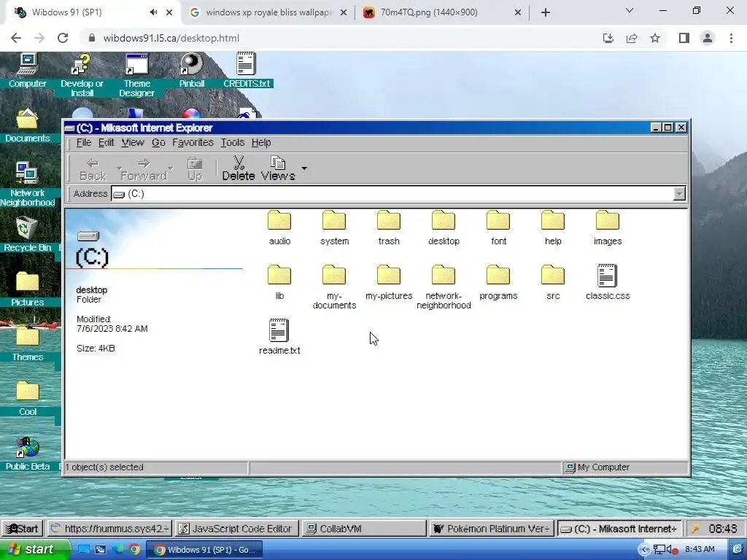
Task: Click the Delete toolbar button
Action: pos(239,168)
